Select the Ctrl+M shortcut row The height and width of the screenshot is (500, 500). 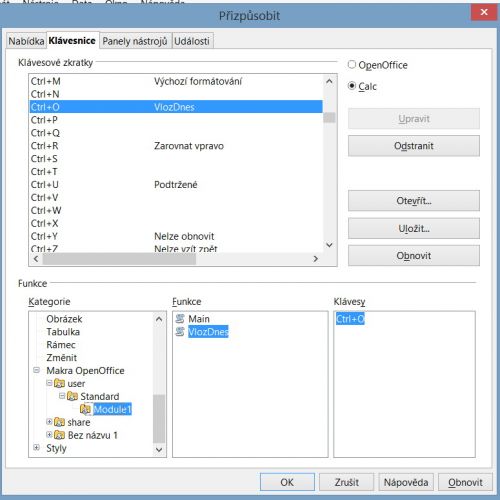pyautogui.click(x=176, y=81)
